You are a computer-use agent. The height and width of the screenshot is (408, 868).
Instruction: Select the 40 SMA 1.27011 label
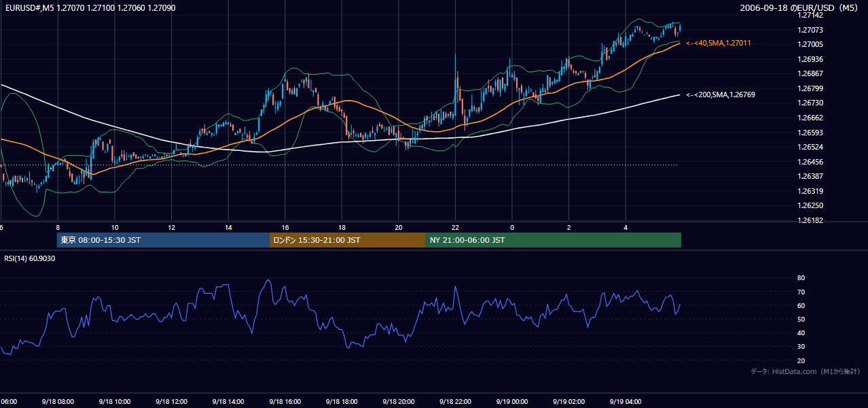[719, 43]
